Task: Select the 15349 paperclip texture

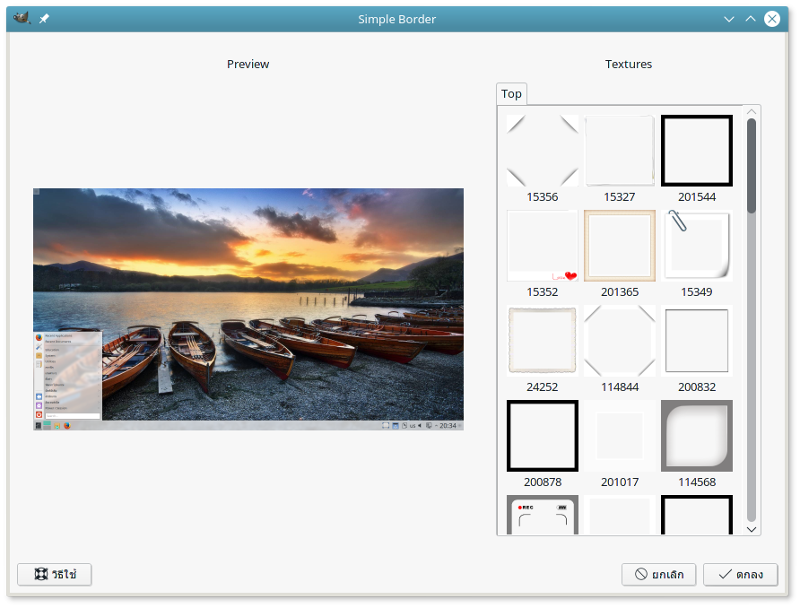Action: [696, 246]
